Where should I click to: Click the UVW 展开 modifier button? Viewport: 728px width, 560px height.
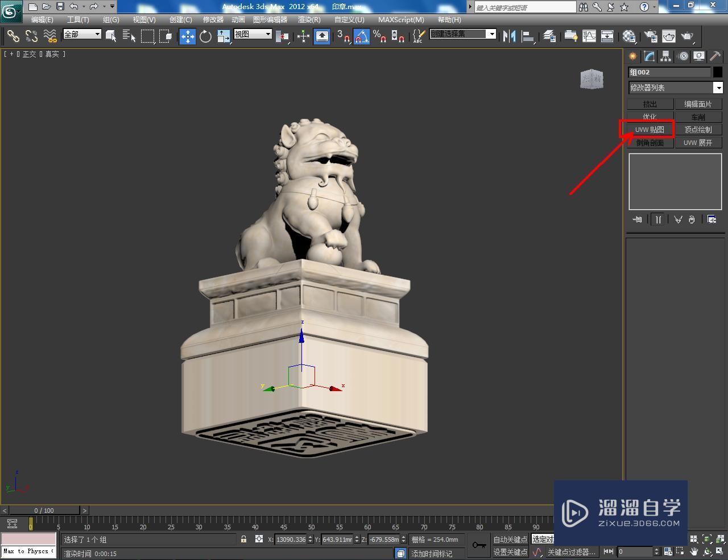tap(698, 143)
